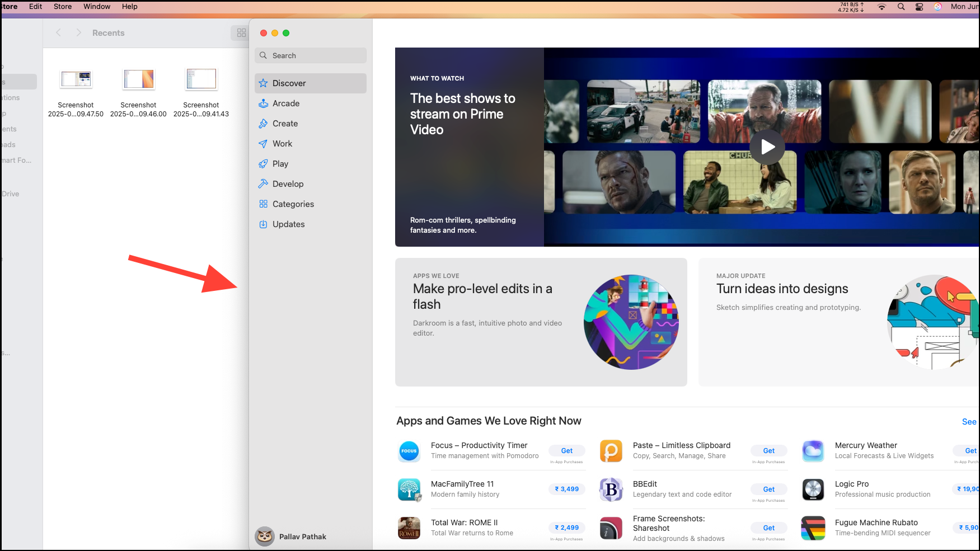Open Spotlight search from menu bar

pos(901,7)
